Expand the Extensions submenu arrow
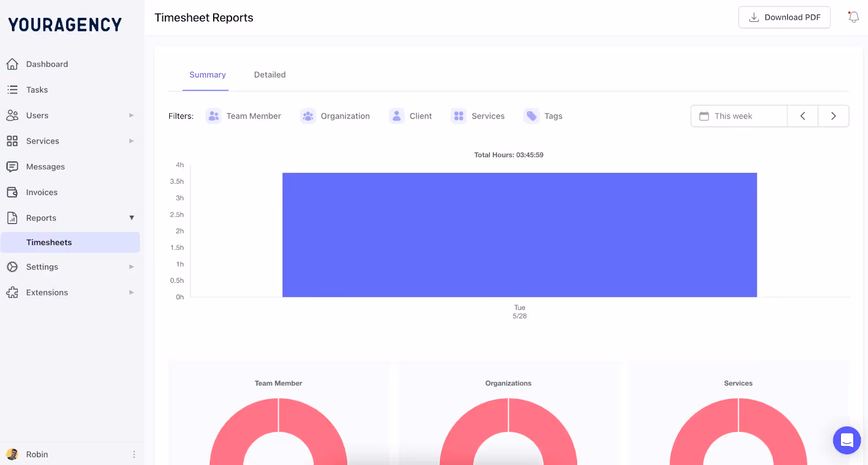 click(131, 292)
